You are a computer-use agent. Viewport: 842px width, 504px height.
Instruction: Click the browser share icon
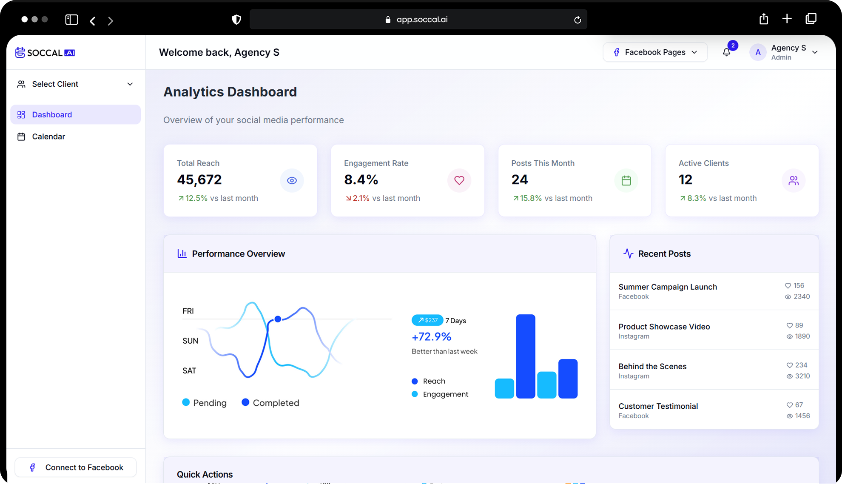point(764,19)
